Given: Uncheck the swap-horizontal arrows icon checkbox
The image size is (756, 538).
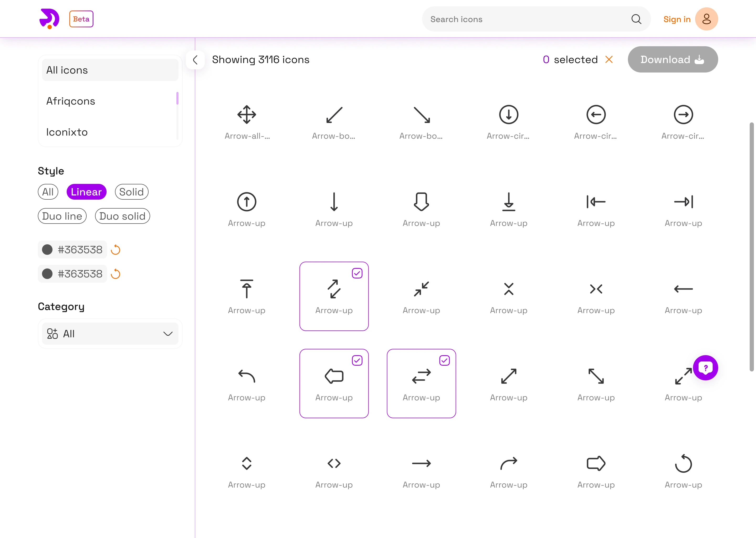Looking at the screenshot, I should pyautogui.click(x=444, y=360).
